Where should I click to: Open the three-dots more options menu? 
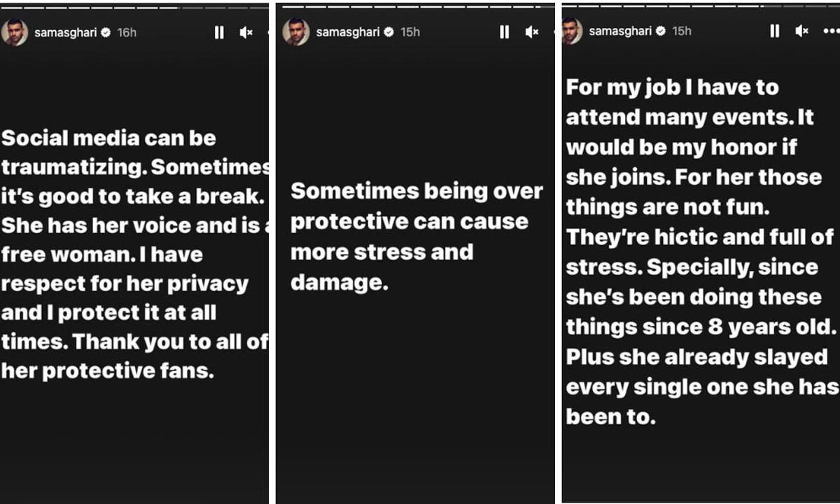coord(830,31)
